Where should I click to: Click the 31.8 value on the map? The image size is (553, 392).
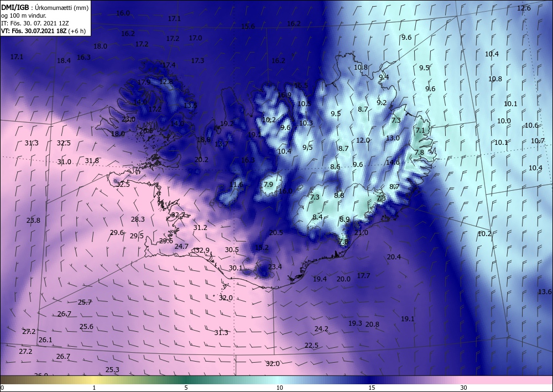(x=92, y=161)
